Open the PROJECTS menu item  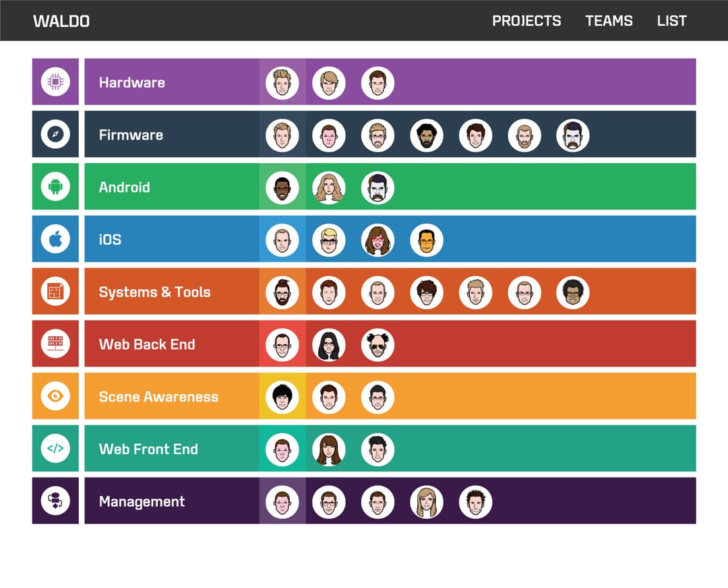[526, 21]
